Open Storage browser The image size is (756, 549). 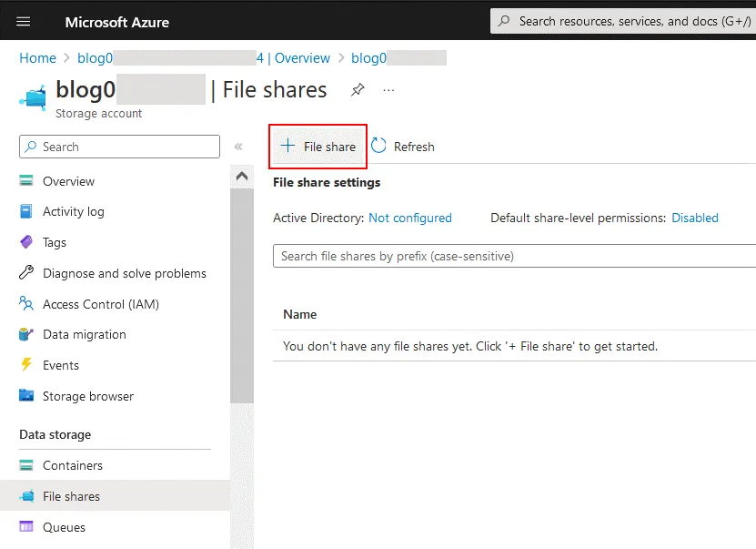pos(87,396)
